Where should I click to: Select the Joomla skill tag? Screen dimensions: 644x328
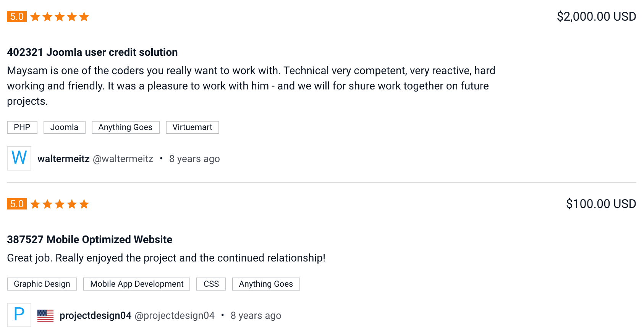pos(65,127)
